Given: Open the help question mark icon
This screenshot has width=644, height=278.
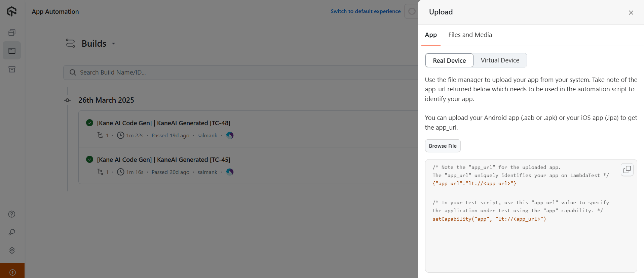Looking at the screenshot, I should 12,214.
